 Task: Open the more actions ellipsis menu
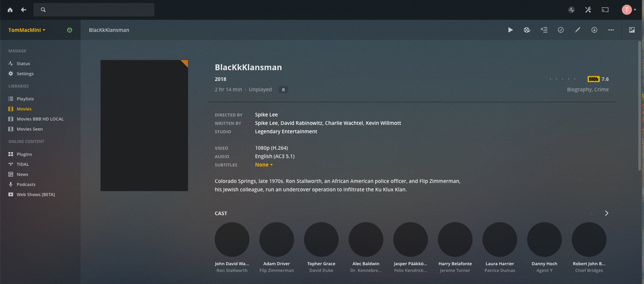(x=611, y=30)
